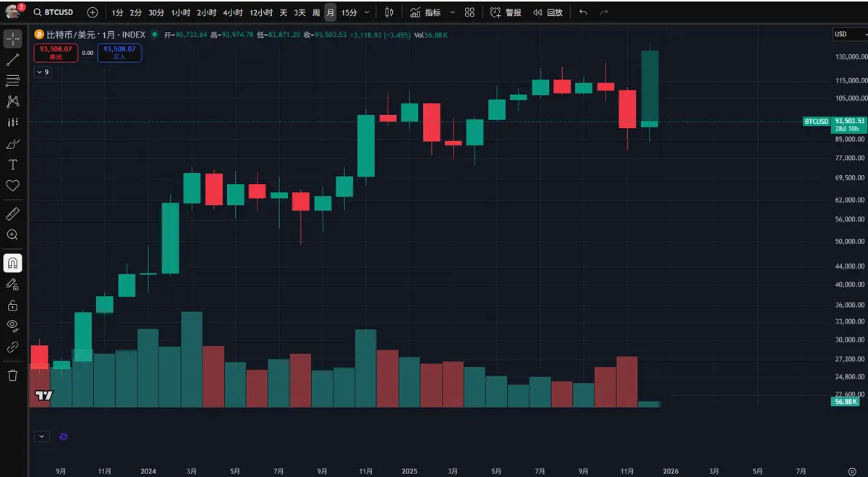Create a 警报 alert
The height and width of the screenshot is (477, 868).
coord(506,12)
